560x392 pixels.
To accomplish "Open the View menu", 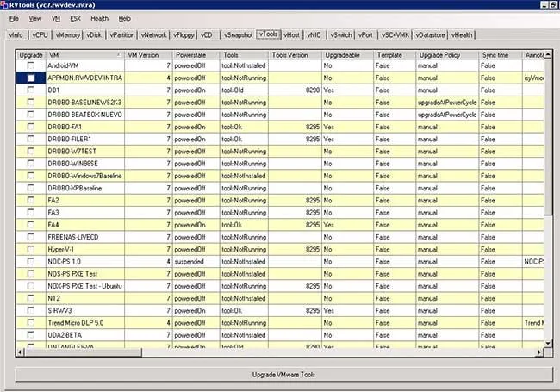I will (x=35, y=19).
